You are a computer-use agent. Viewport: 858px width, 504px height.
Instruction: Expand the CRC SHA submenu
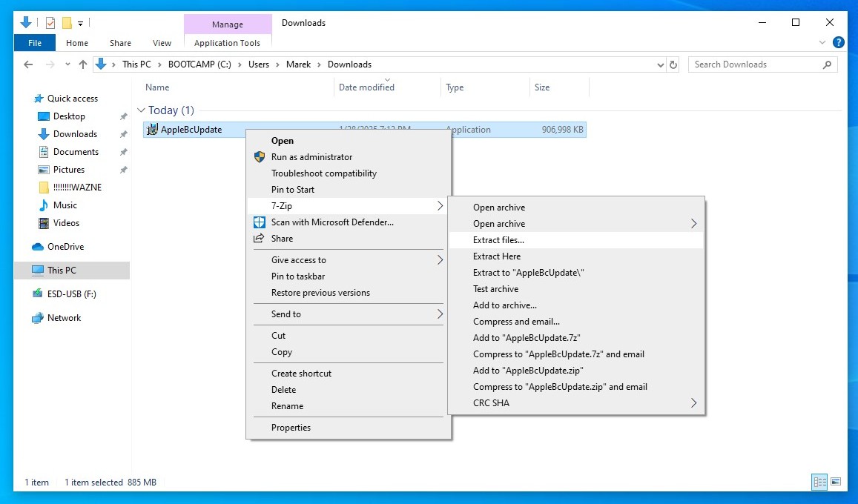693,403
